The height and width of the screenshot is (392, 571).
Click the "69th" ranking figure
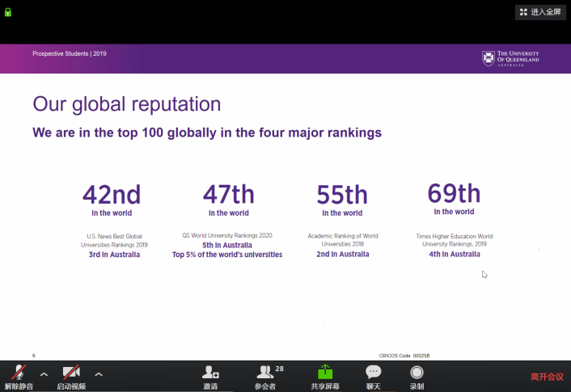click(454, 193)
